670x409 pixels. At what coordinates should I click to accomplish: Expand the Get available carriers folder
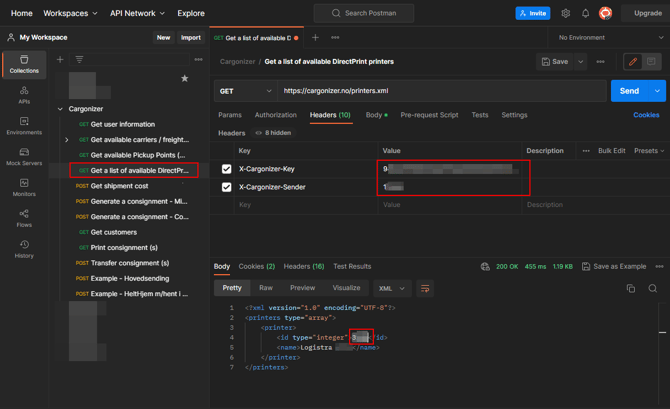67,140
